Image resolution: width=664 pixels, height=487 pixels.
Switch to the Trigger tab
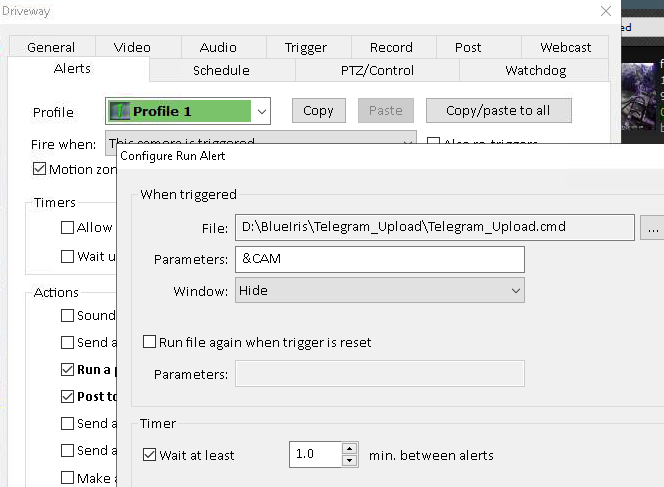coord(305,47)
